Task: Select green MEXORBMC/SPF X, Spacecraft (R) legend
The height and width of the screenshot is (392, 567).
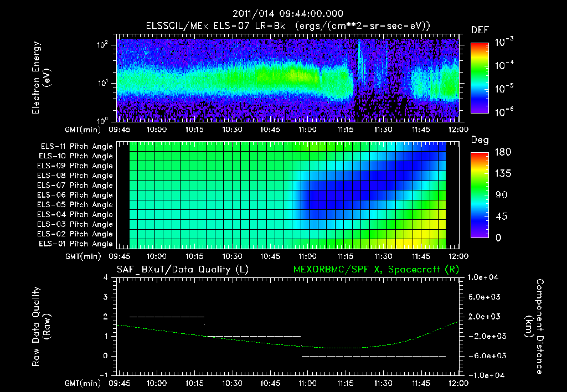Action: point(376,270)
